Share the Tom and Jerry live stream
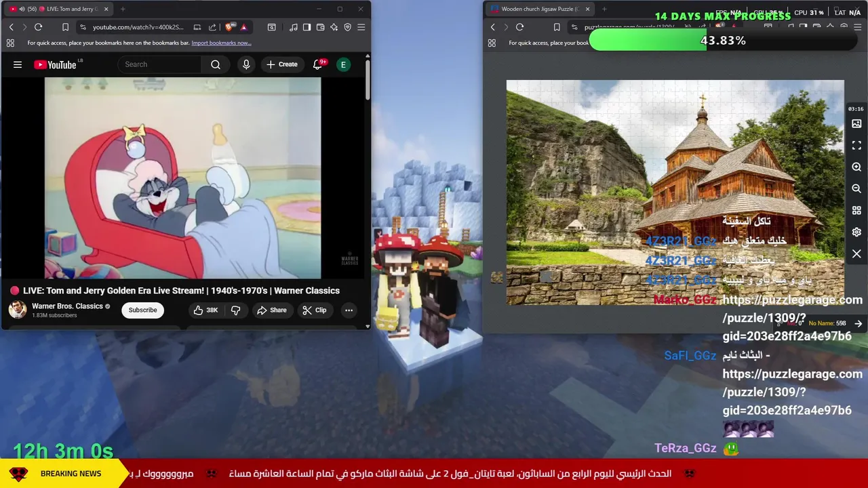Viewport: 868px width, 488px height. point(271,310)
